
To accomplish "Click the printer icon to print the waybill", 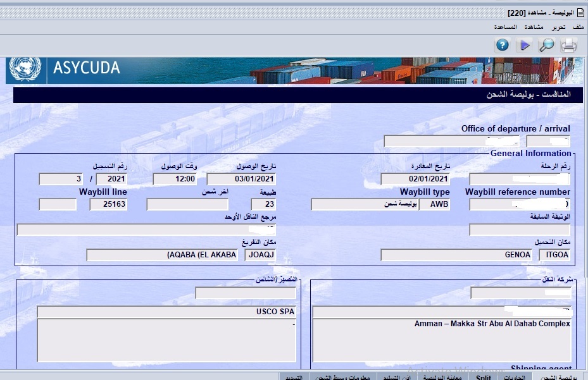I will 568,45.
